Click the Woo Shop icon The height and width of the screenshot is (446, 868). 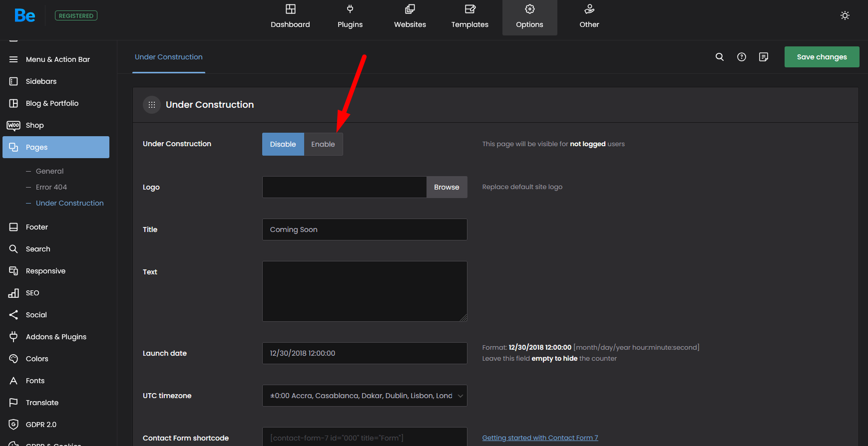click(13, 125)
